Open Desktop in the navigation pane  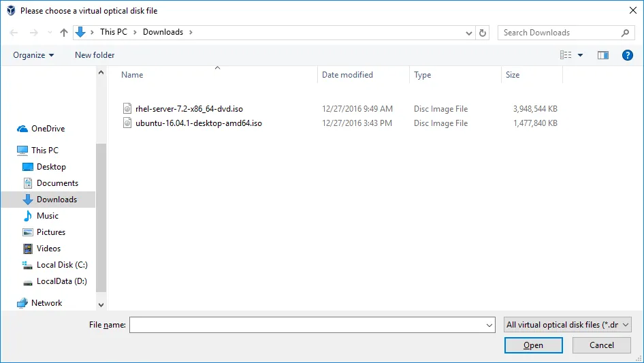click(x=51, y=167)
